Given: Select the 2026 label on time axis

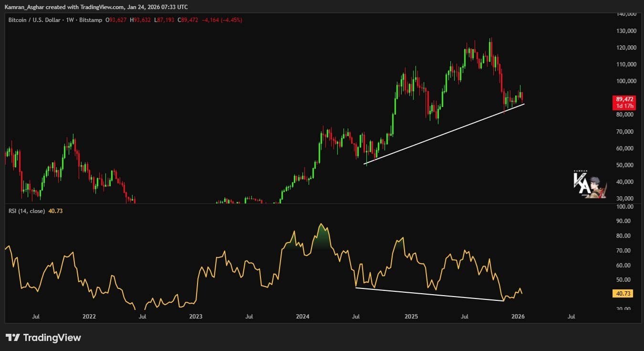Looking at the screenshot, I should point(518,316).
